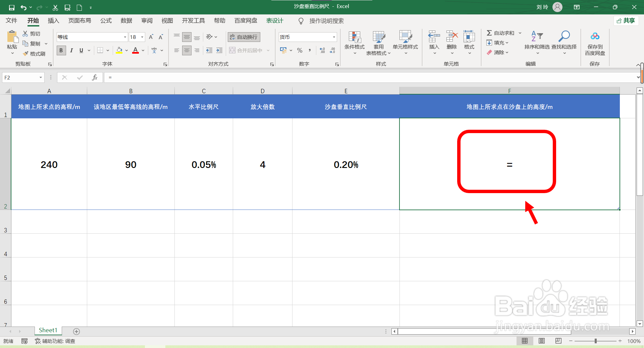Apply percent number style
Screen dimensions: 644x348
300,50
